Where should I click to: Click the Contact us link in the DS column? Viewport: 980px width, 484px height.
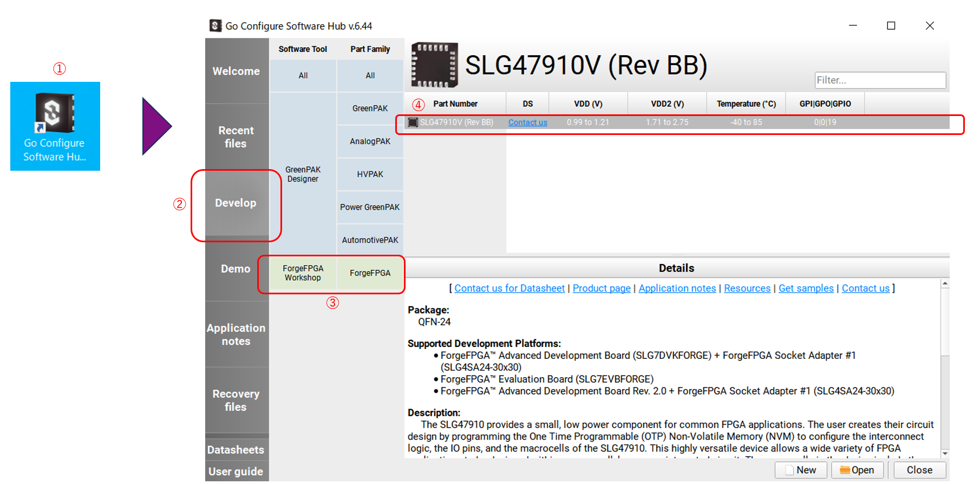click(528, 122)
